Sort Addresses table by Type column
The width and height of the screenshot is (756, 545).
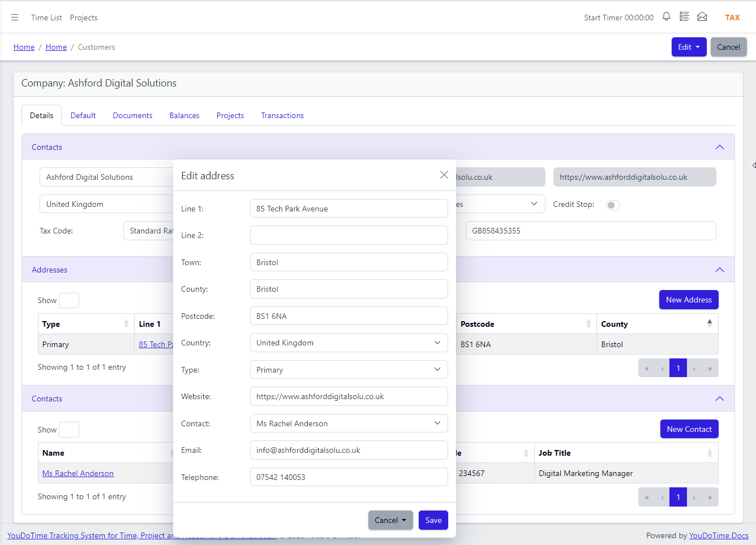point(85,324)
